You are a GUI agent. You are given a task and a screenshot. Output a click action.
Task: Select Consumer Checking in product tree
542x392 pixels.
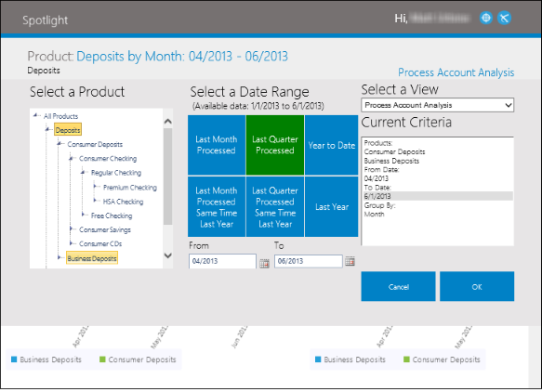108,158
